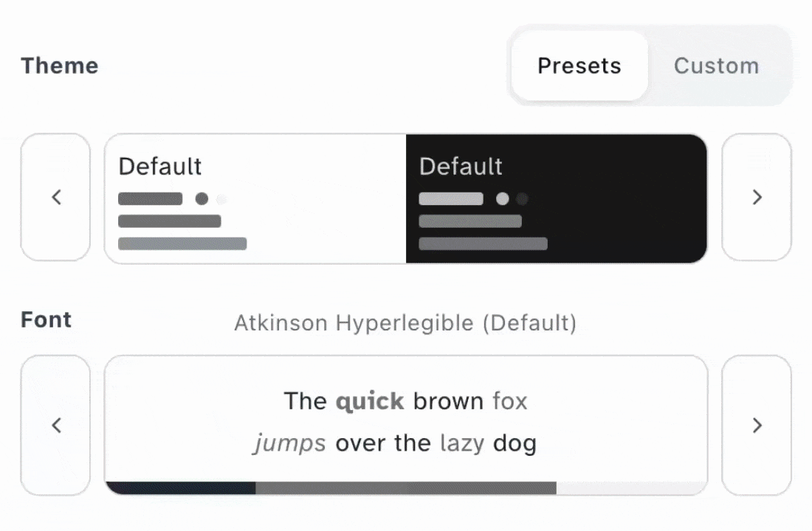The height and width of the screenshot is (531, 812).
Task: Switch to the Custom theme tab
Action: pyautogui.click(x=716, y=66)
